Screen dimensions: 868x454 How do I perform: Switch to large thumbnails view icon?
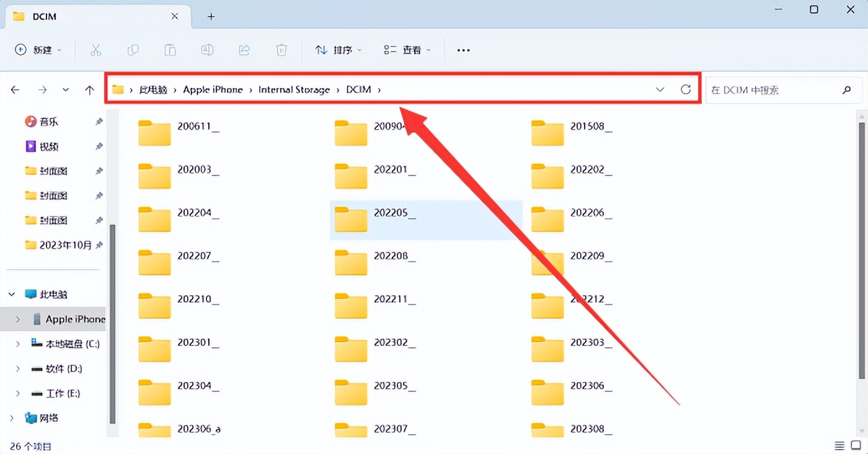pos(856,446)
